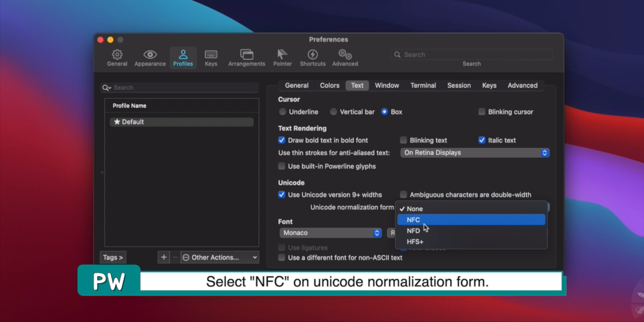644x322 pixels.
Task: Switch to the Colors profile tab
Action: pos(330,86)
